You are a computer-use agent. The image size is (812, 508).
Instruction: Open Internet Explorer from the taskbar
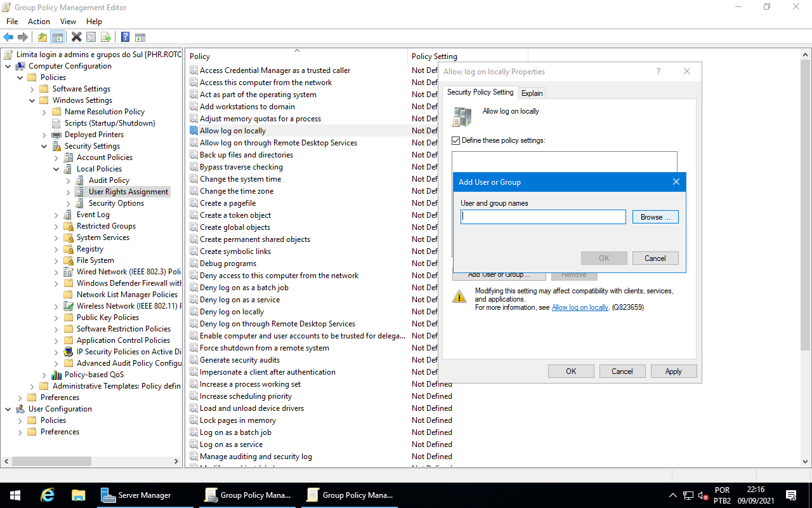[48, 495]
